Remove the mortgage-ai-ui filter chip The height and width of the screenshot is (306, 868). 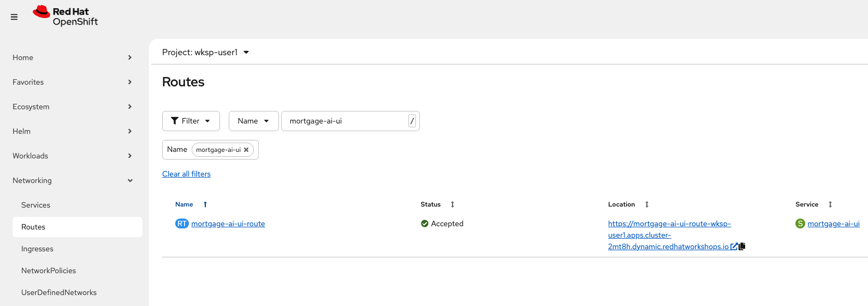(246, 150)
